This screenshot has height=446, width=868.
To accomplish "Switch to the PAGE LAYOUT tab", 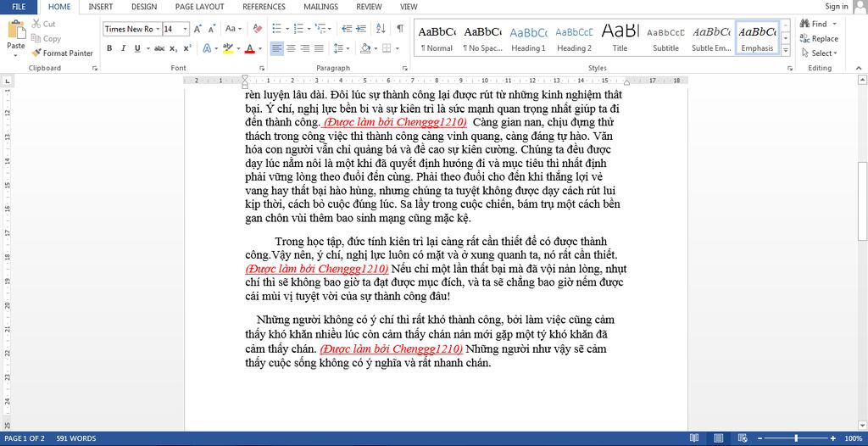I will (x=200, y=7).
